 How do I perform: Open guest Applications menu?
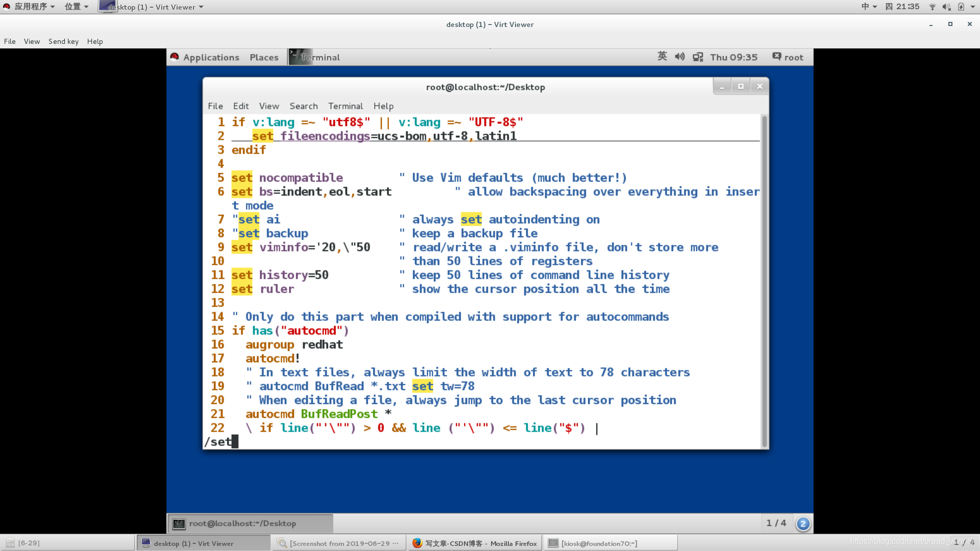(211, 57)
